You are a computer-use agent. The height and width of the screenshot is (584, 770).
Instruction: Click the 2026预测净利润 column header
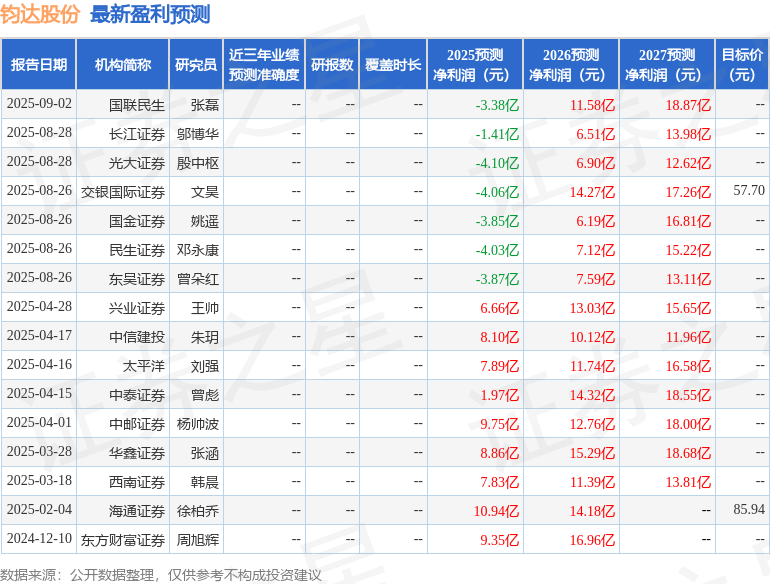click(571, 64)
